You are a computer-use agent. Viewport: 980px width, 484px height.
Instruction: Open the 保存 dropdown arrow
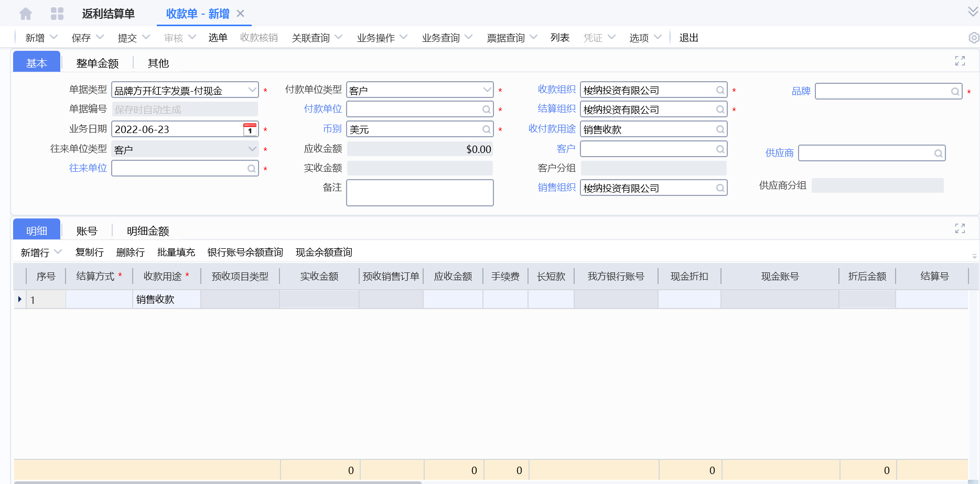point(100,37)
